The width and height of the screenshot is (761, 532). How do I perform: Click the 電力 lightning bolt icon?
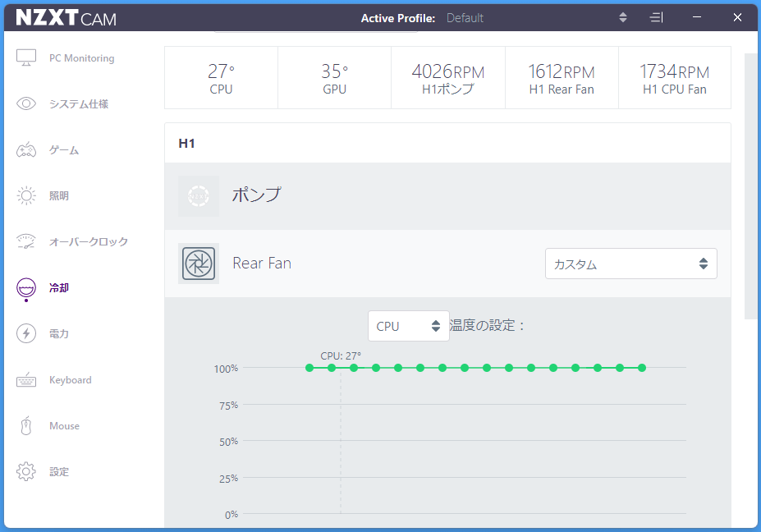[26, 333]
